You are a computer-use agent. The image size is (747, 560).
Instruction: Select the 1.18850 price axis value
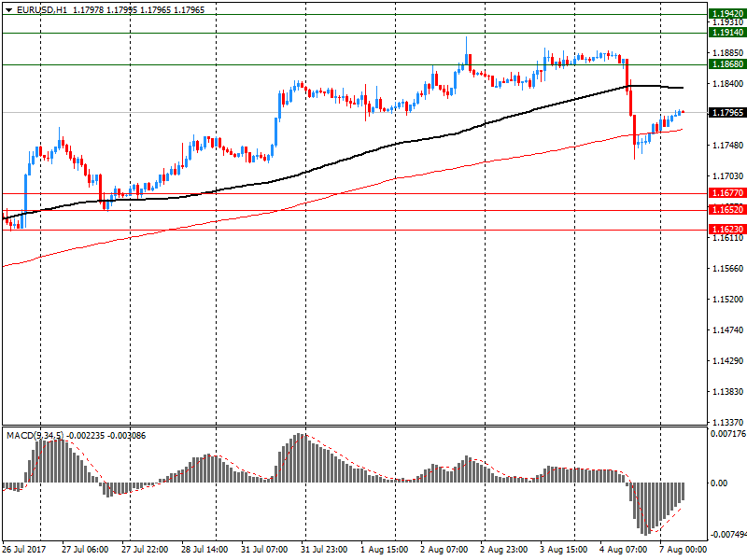pos(727,53)
